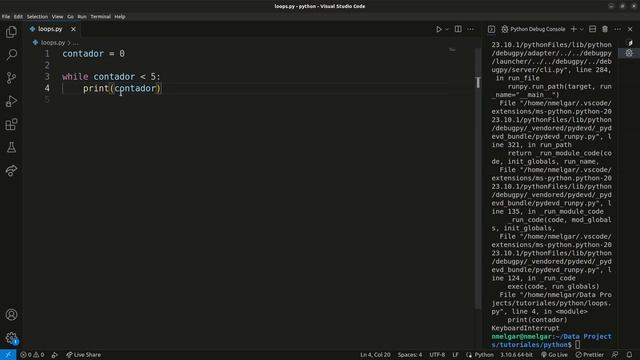Image resolution: width=640 pixels, height=360 pixels.
Task: Open the Manage gear icon
Action: [11, 338]
